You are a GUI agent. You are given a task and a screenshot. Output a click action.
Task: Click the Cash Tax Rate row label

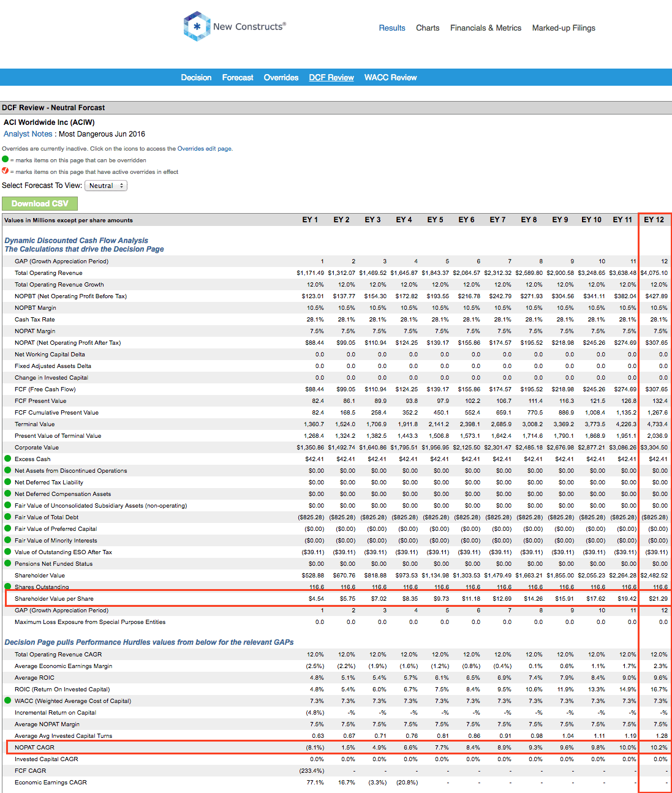(x=34, y=319)
